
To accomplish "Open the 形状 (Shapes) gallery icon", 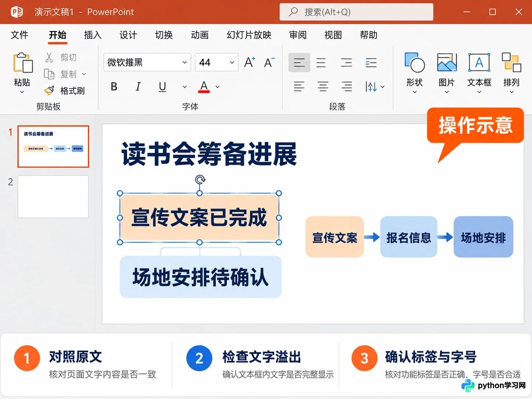I will pos(415,62).
